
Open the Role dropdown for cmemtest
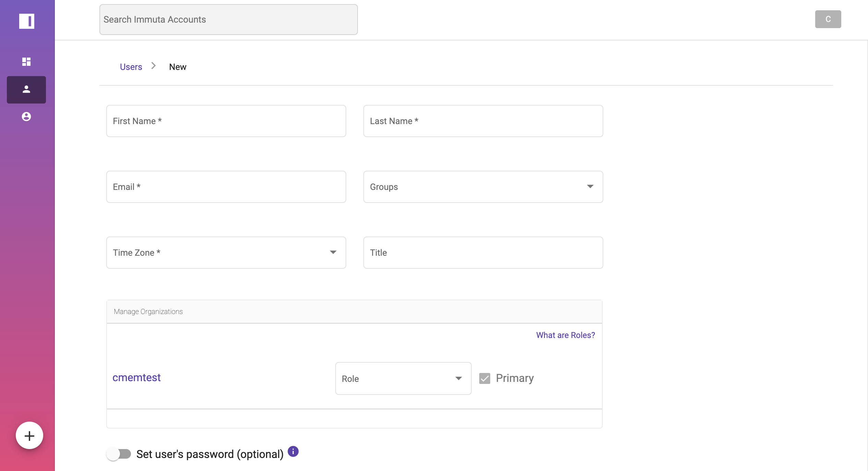[x=403, y=378]
